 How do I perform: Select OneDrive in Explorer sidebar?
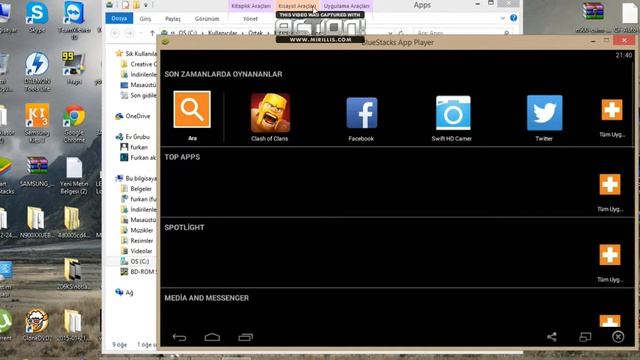pyautogui.click(x=133, y=116)
